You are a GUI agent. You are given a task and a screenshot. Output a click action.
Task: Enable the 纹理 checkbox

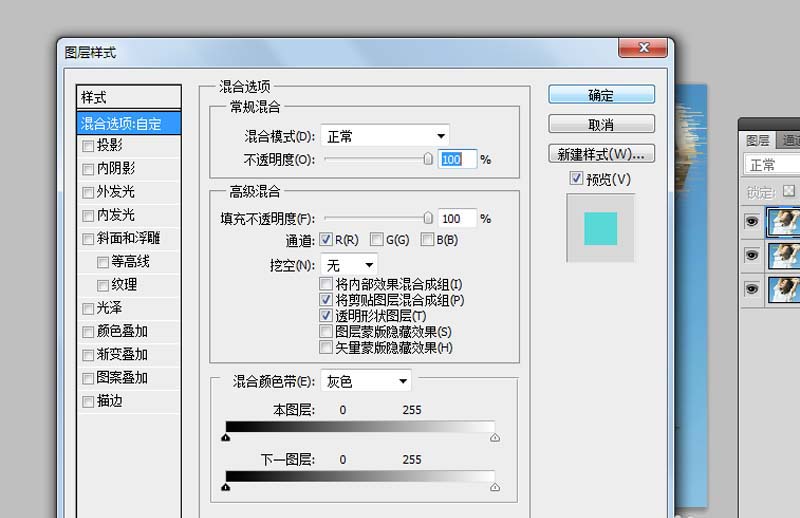click(103, 285)
